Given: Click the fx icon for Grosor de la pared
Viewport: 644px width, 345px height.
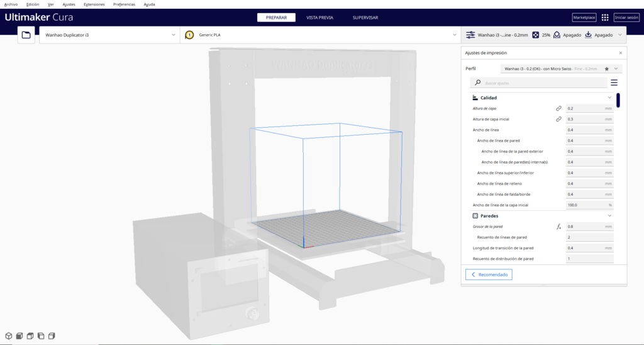Looking at the screenshot, I should (x=558, y=227).
